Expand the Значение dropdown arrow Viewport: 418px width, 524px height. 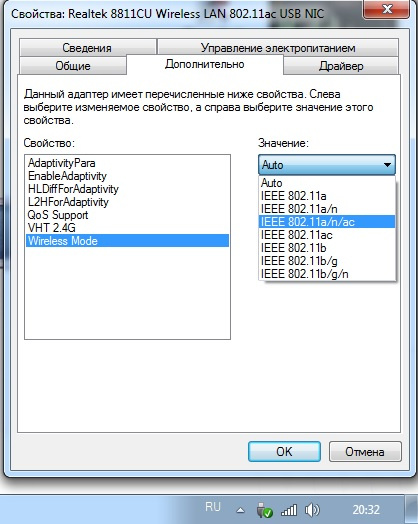pos(387,165)
